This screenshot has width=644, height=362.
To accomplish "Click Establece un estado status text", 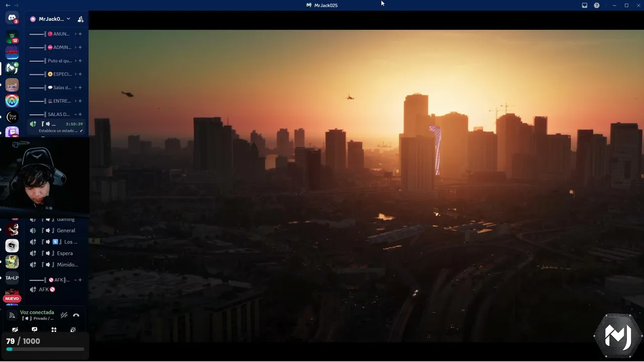I will (x=58, y=131).
